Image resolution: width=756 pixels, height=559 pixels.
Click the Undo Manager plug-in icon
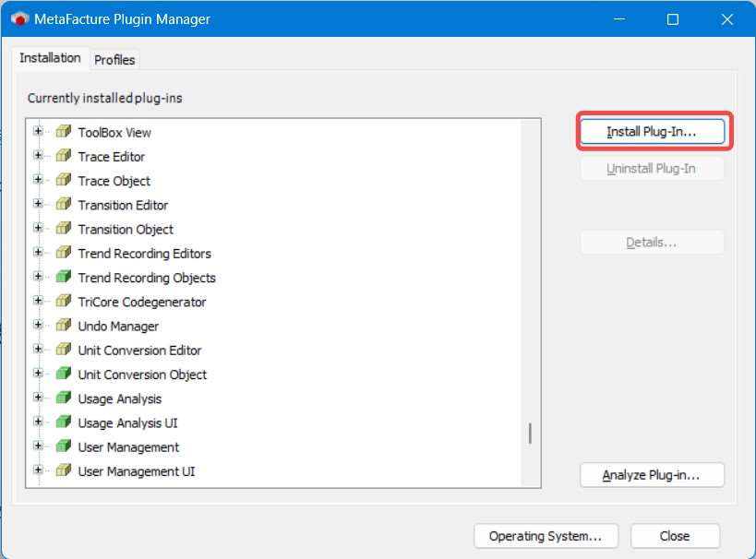[64, 325]
